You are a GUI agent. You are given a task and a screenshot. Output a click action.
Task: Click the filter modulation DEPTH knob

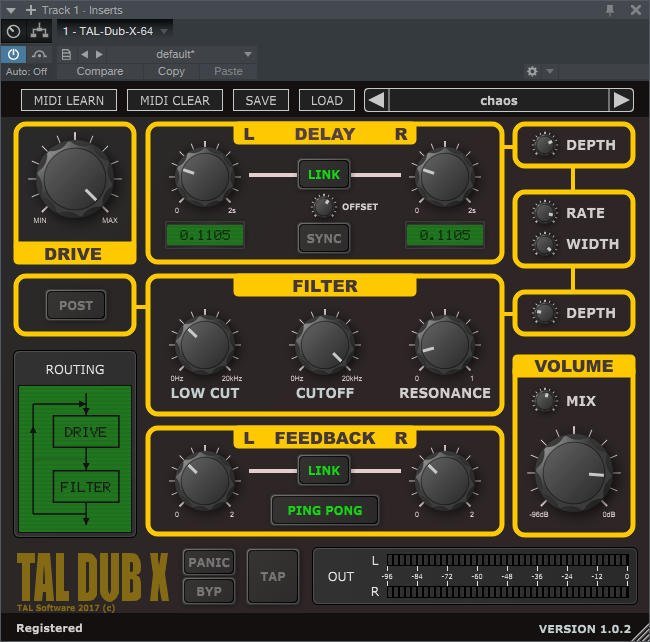(x=544, y=313)
